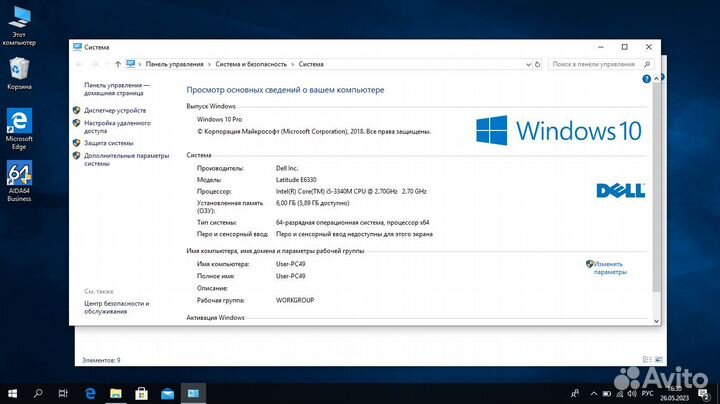
Task: Click the Windows Start button
Action: [12, 393]
